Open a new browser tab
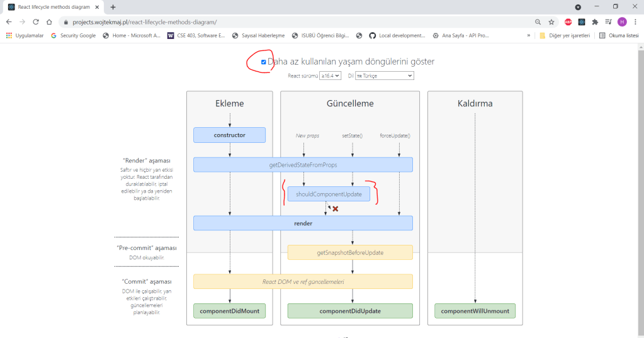Viewport: 644px width, 338px height. [113, 7]
